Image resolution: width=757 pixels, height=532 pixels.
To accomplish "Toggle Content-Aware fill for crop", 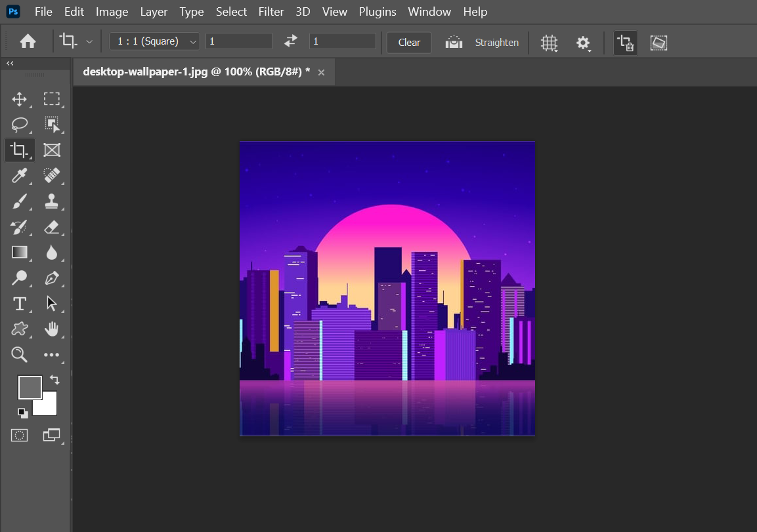I will [x=659, y=43].
